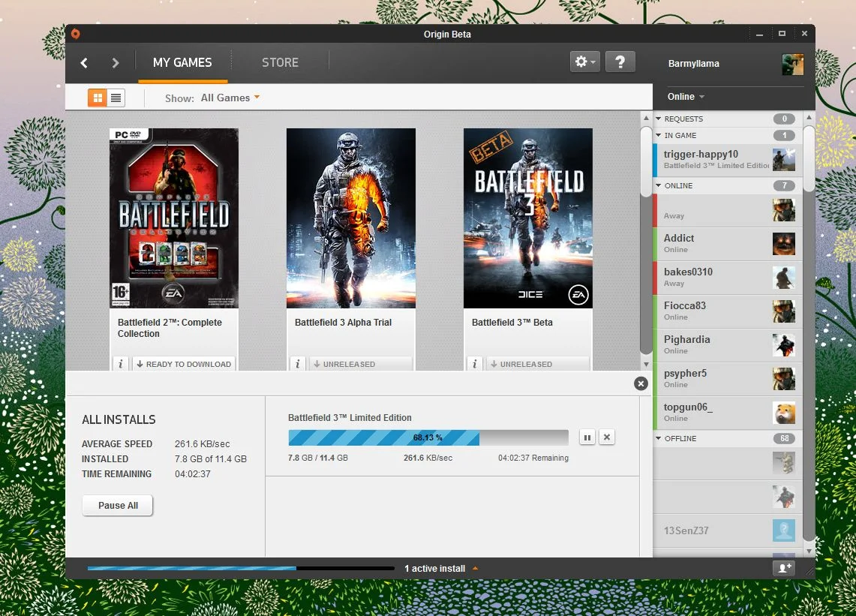Click the Battlefield 3 Alpha Trial cover

(351, 218)
